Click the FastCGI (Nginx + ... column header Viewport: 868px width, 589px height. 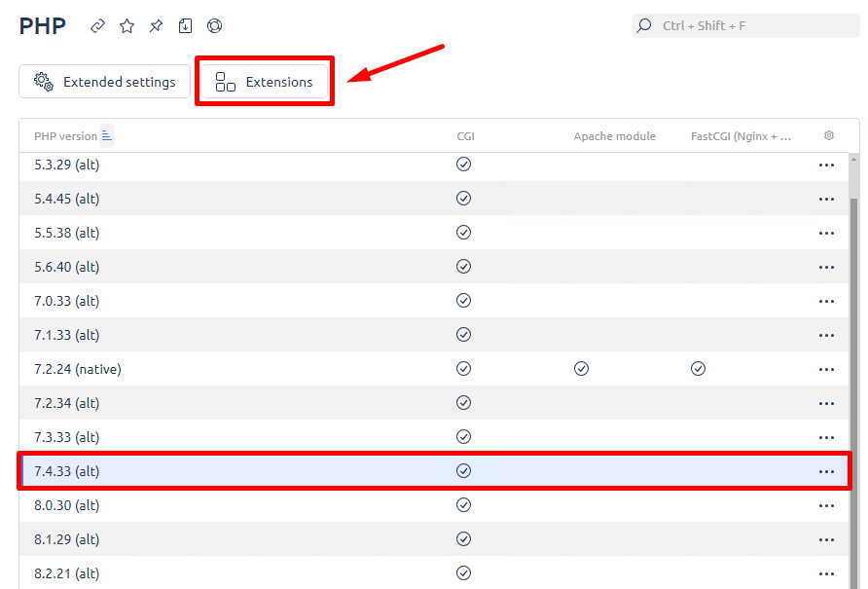tap(741, 136)
